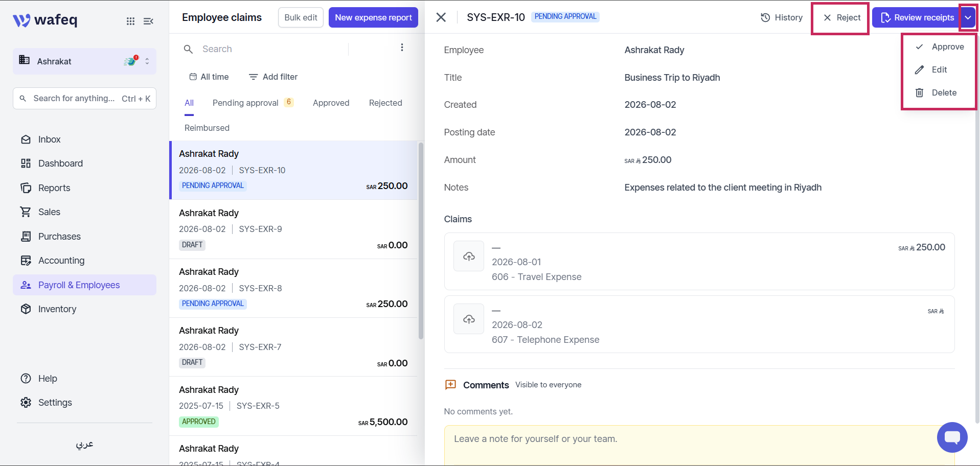Click the 606 - Travel Expense claim line
This screenshot has height=466, width=980.
point(699,262)
